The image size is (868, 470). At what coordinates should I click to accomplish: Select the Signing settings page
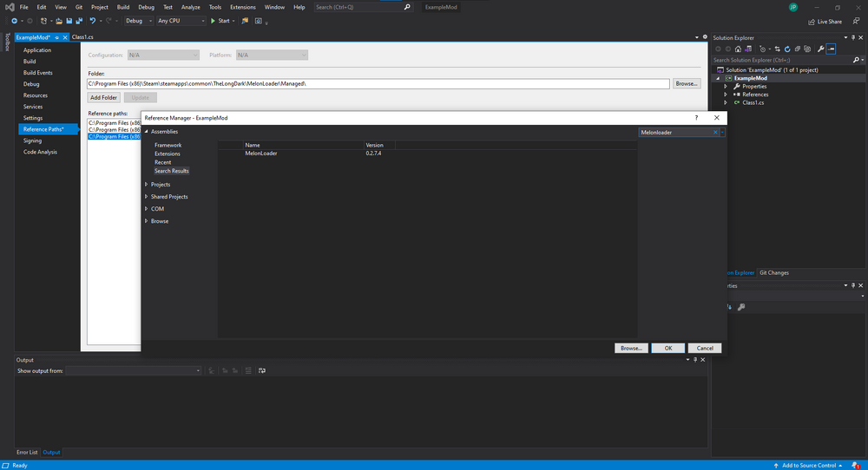click(x=32, y=140)
